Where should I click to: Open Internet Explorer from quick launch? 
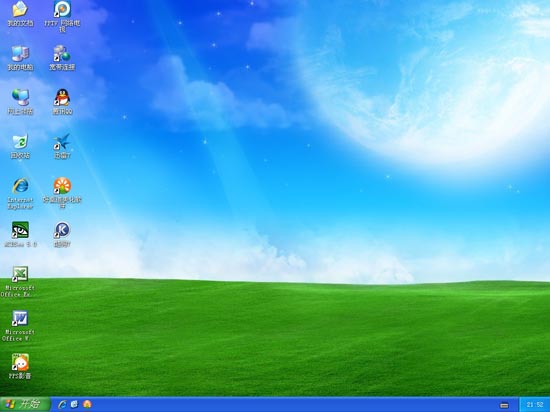point(62,404)
